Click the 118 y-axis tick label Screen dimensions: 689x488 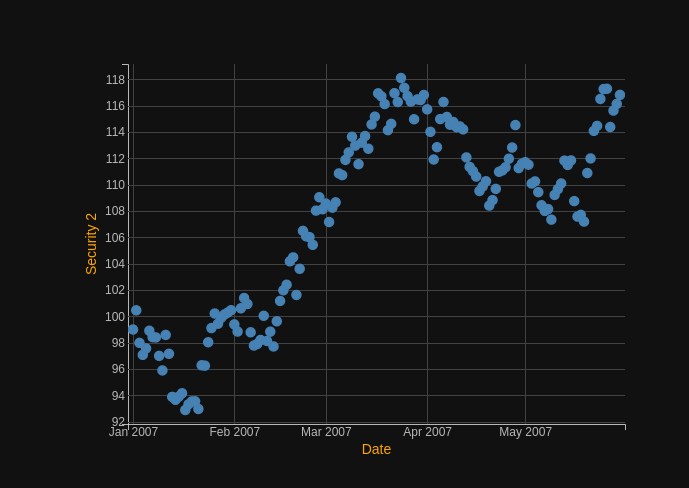[115, 80]
